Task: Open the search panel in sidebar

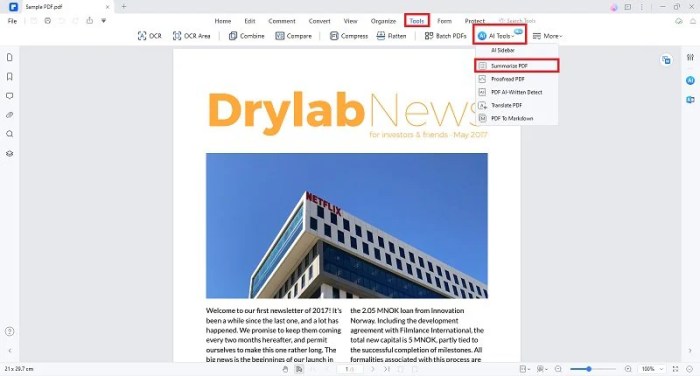Action: [x=9, y=134]
